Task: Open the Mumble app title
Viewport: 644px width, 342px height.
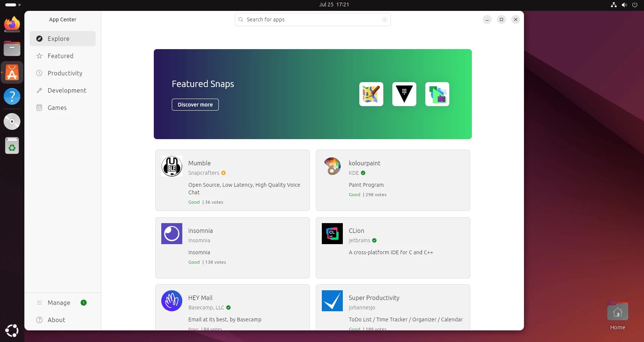Action: point(200,163)
